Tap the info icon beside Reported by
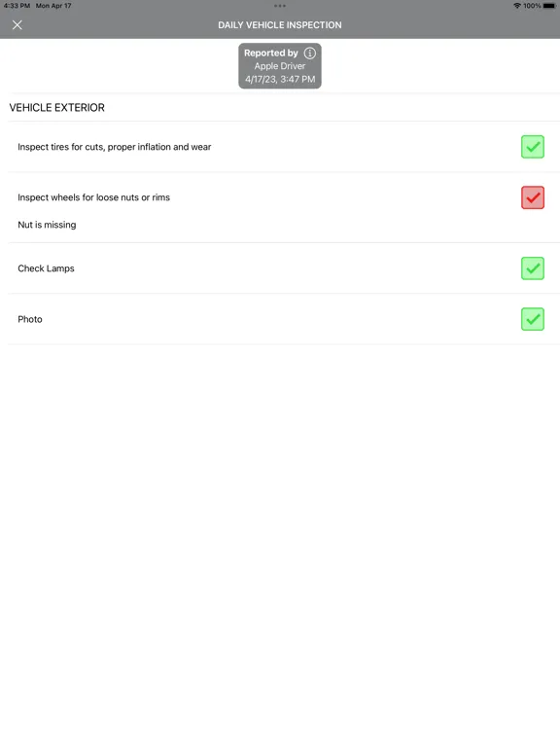Screen dimensions: 560x747 pos(310,53)
